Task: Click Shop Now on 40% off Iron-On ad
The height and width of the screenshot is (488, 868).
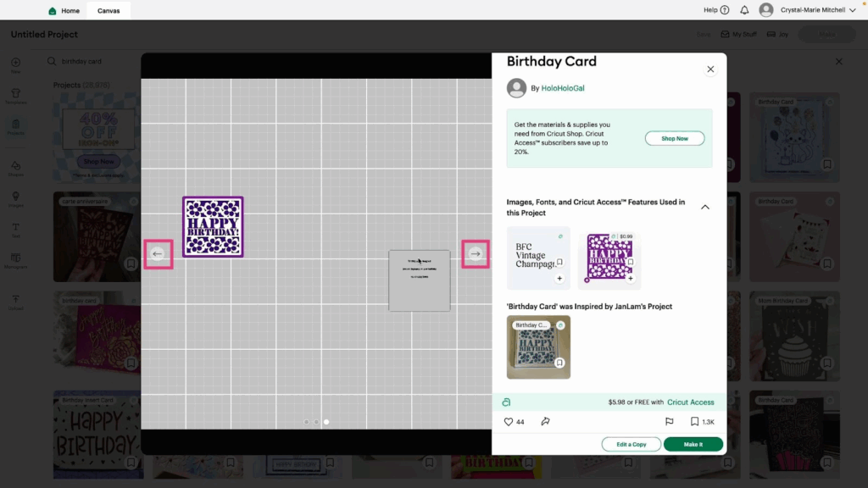Action: tap(98, 162)
